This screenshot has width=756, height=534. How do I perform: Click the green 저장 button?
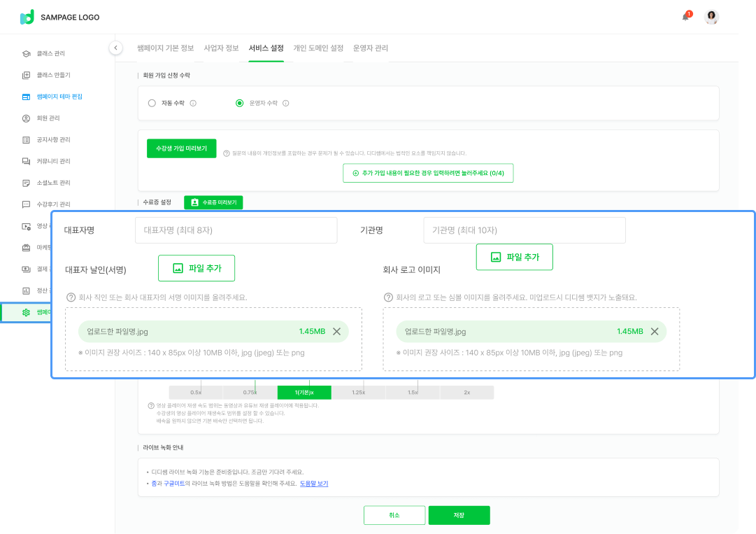(459, 515)
